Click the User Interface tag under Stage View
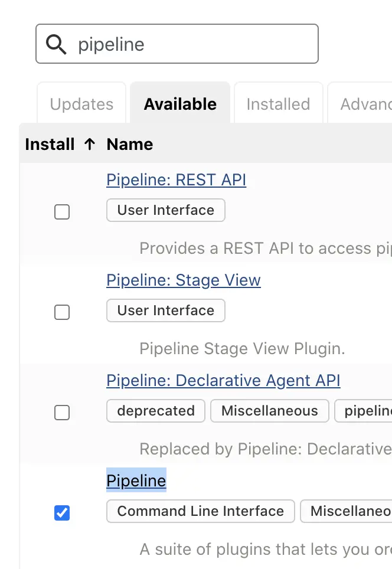 (x=166, y=311)
